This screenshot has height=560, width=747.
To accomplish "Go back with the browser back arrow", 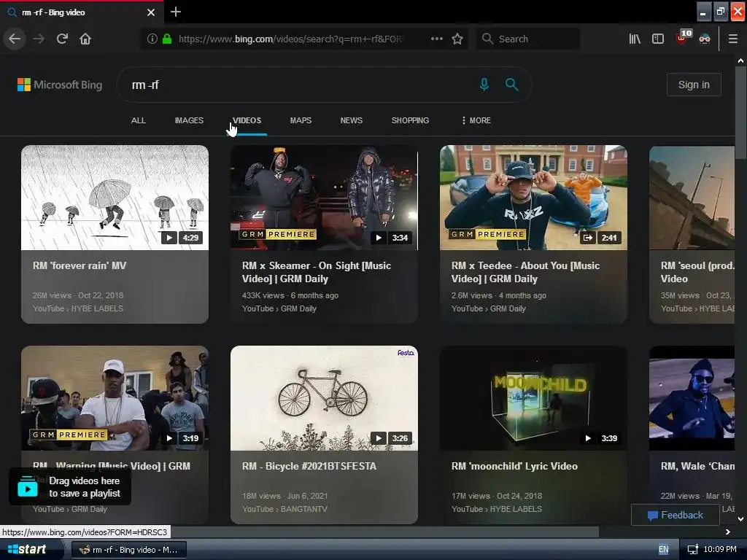I will (x=15, y=39).
